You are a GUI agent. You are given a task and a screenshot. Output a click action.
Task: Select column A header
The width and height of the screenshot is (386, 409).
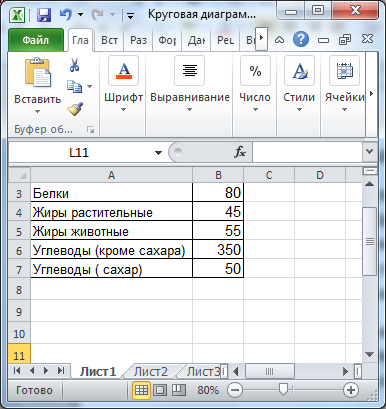[x=111, y=175]
